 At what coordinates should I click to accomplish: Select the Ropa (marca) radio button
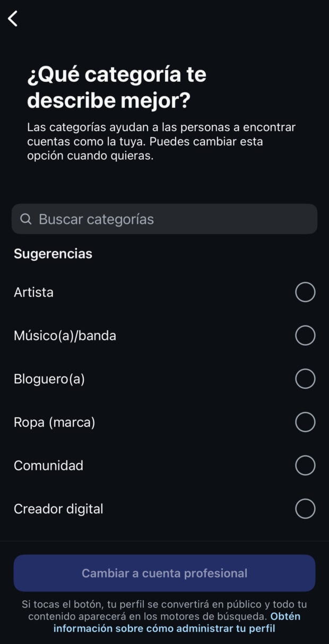pos(305,422)
